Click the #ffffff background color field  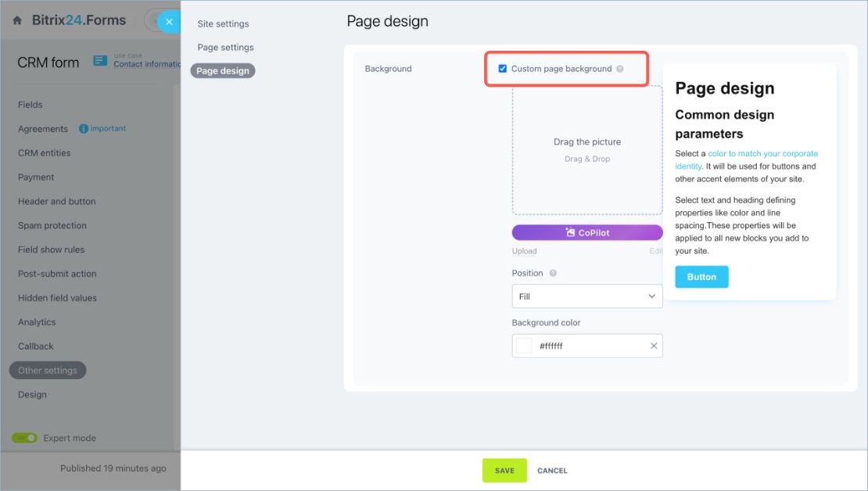tap(586, 346)
